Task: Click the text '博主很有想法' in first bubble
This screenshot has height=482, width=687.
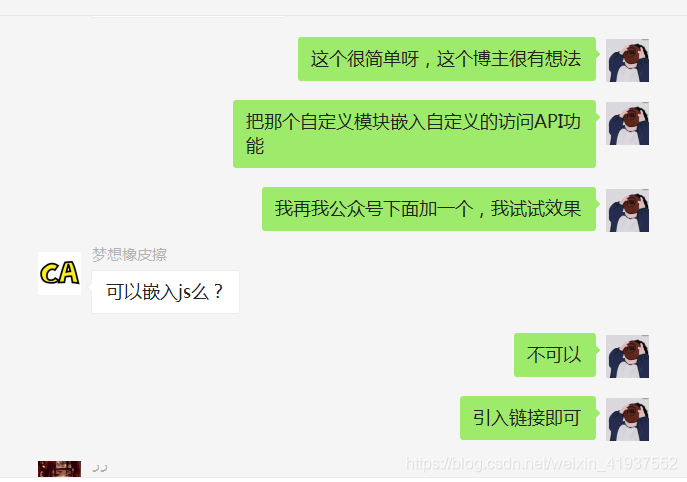Action: 527,59
